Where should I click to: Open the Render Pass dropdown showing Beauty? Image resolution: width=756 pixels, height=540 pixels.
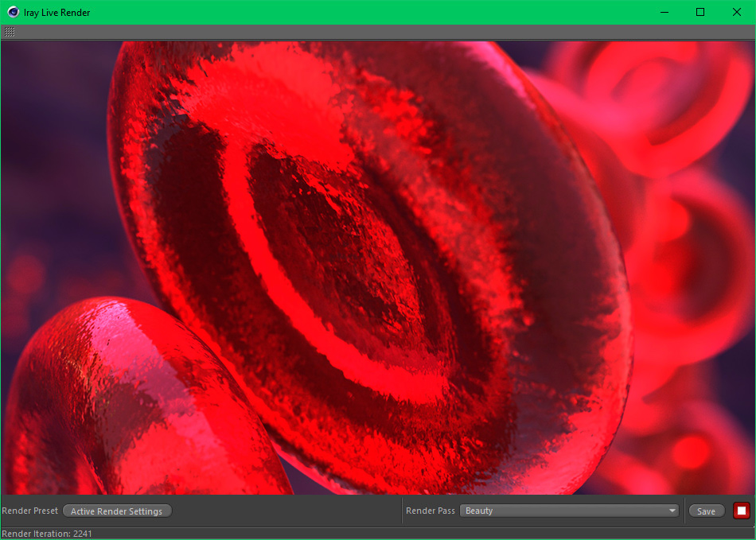569,511
